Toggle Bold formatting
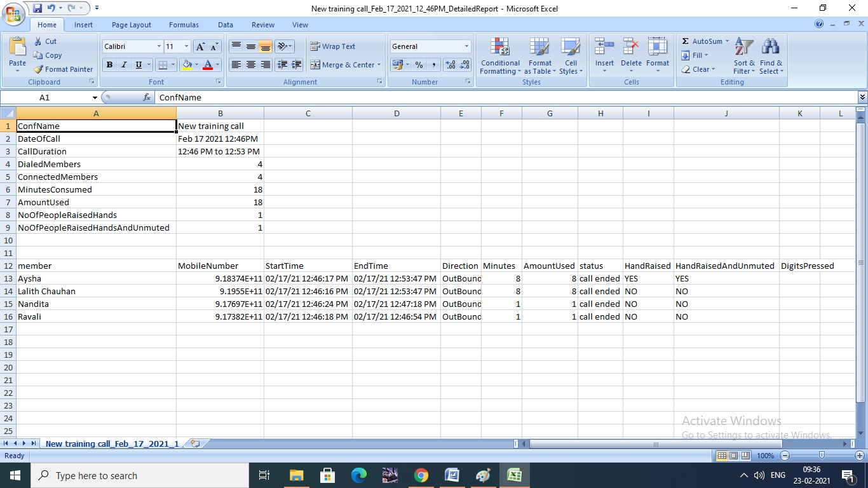 109,65
